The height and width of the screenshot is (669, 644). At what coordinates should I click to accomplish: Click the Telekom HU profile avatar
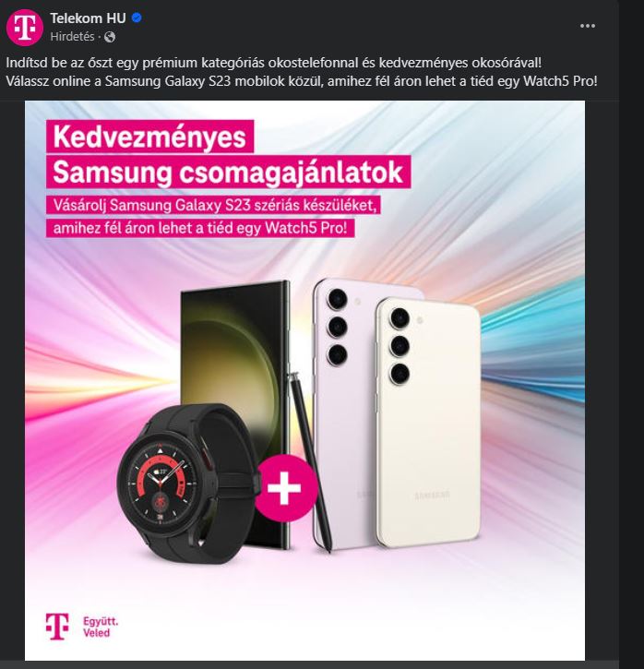coord(25,28)
